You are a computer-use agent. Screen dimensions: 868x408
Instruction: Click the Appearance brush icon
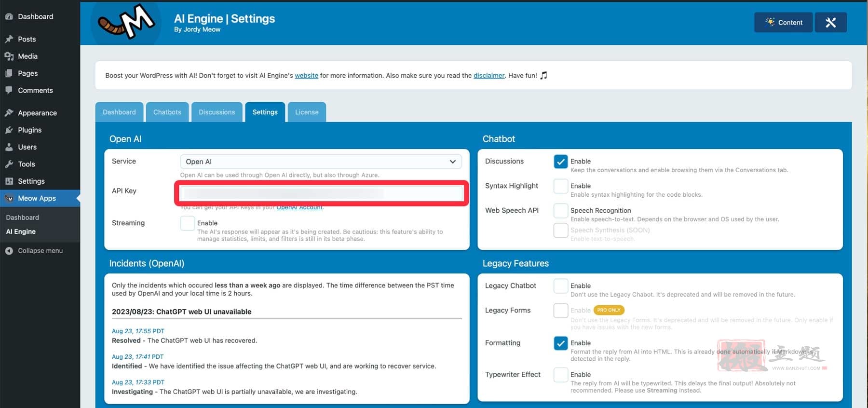(x=9, y=113)
